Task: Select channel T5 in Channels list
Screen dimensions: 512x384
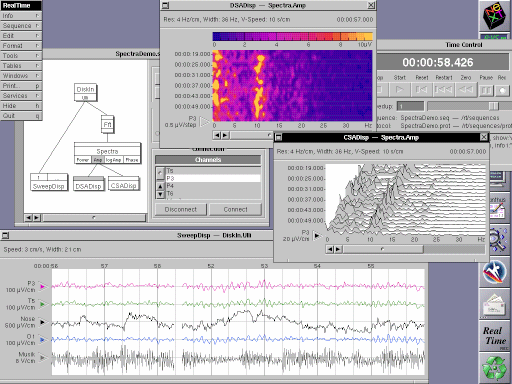Action: [x=213, y=171]
